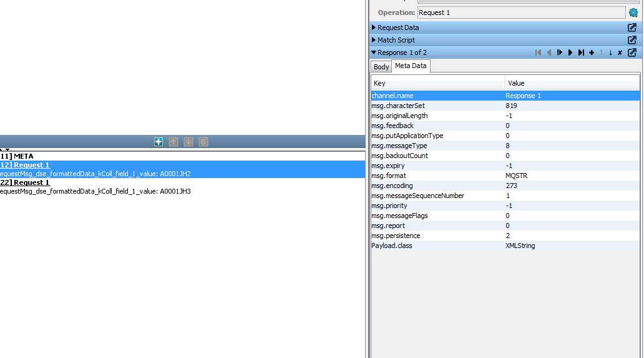Click the move up icon in list toolbar
The width and height of the screenshot is (644, 358).
[173, 142]
